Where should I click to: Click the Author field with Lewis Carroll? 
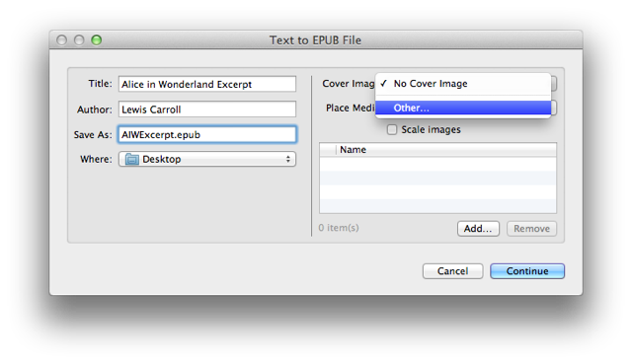[207, 109]
